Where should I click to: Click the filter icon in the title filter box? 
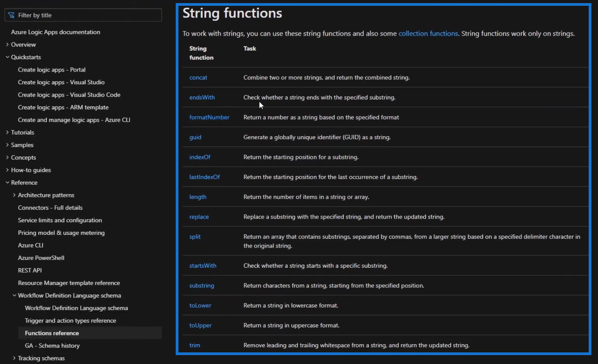tap(11, 15)
